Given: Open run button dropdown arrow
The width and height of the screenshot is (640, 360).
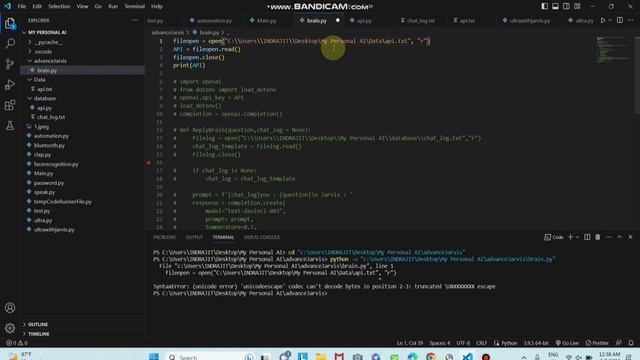Looking at the screenshot, I should point(610,20).
